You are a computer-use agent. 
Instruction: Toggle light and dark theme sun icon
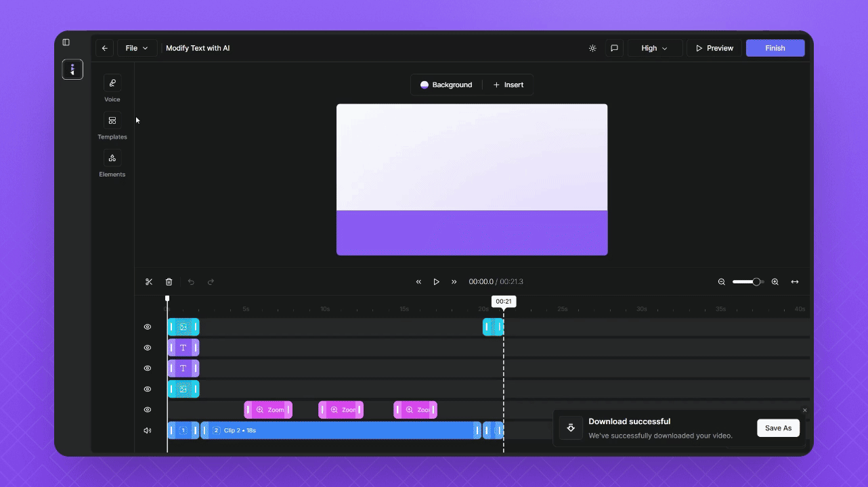pos(592,48)
